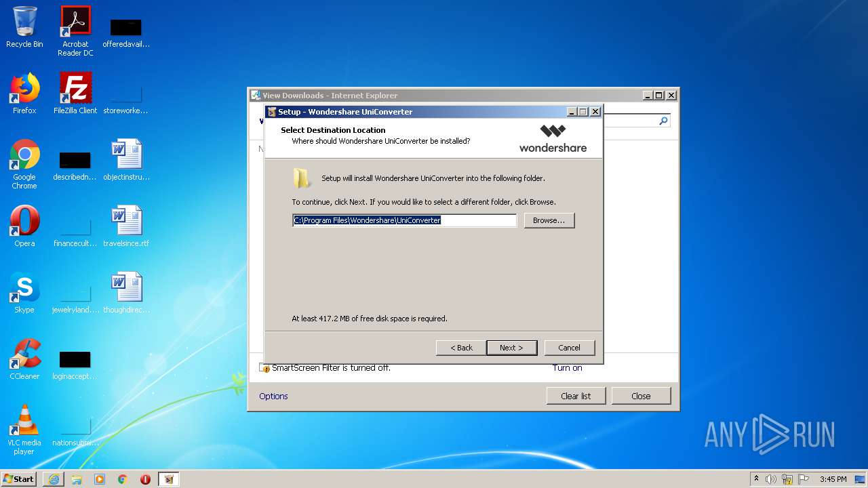The image size is (868, 488).
Task: Click the installation path text field
Action: tap(404, 220)
